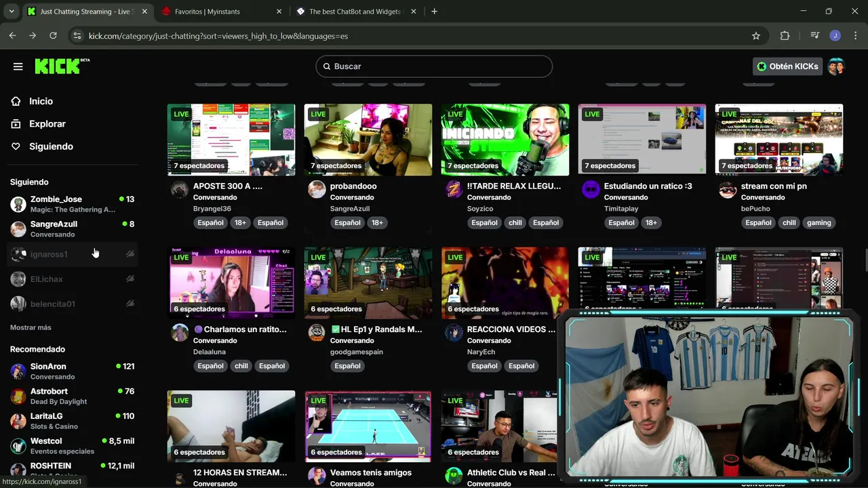868x488 pixels.
Task: Reload the current page
Action: tap(53, 36)
